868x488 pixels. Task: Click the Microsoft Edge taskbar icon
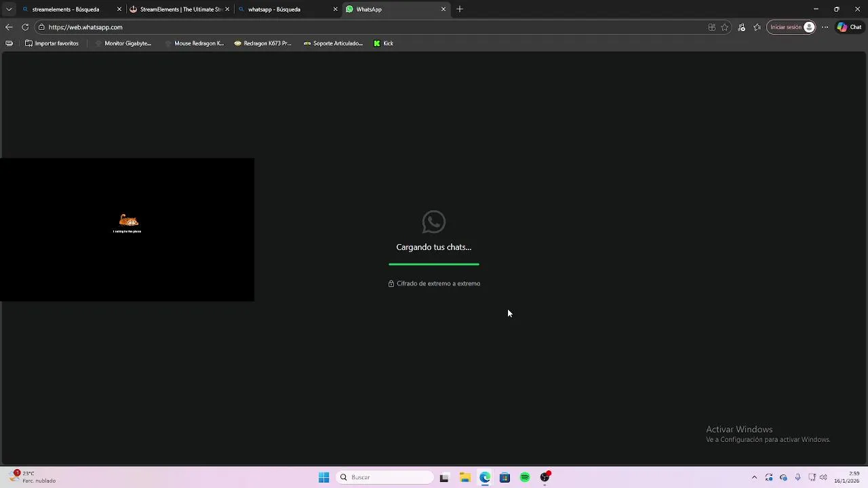[485, 477]
